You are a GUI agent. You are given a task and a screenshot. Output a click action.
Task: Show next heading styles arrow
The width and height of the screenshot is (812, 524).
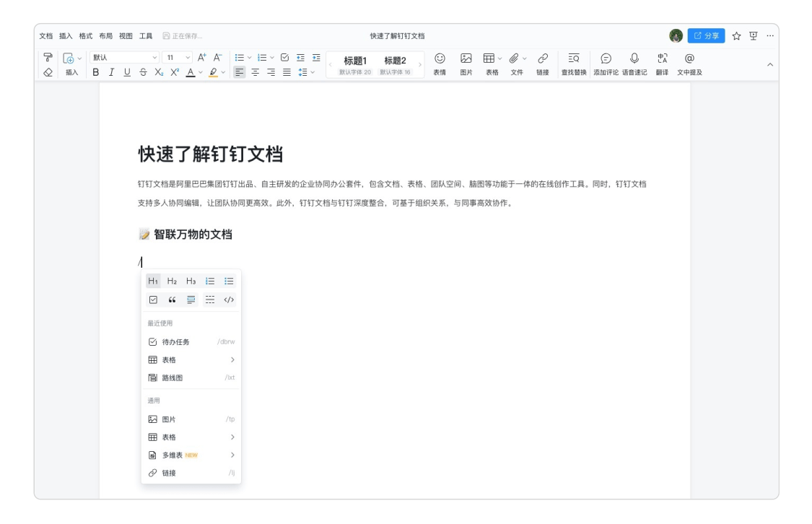pyautogui.click(x=419, y=65)
